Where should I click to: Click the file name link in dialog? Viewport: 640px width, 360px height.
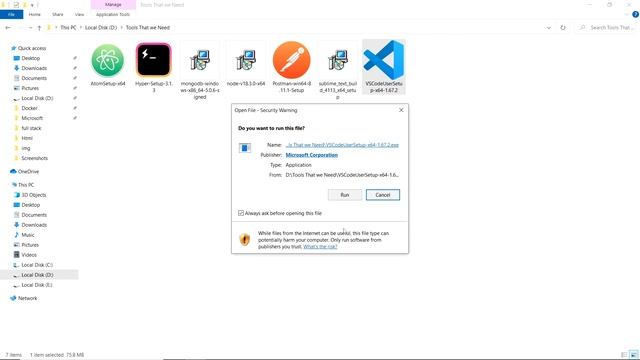click(x=342, y=145)
